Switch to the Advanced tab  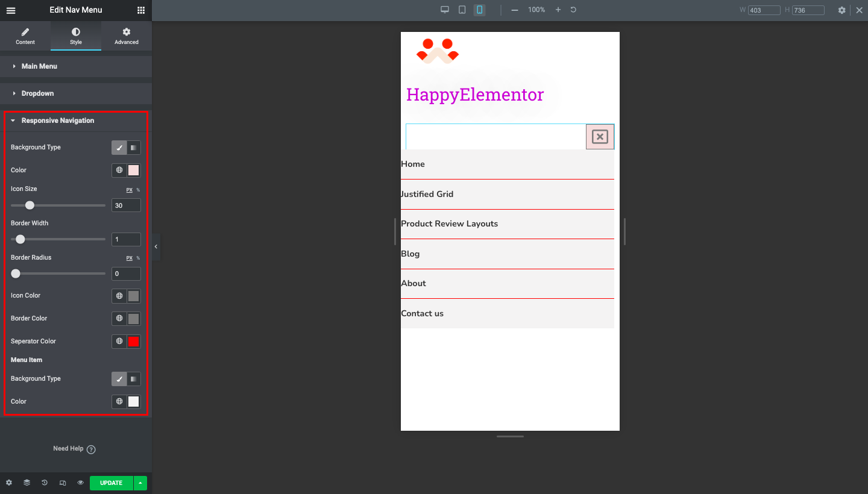pos(126,36)
